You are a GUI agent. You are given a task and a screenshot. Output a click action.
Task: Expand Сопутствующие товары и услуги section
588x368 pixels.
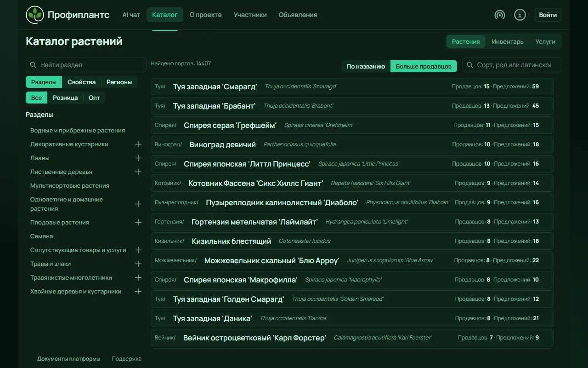point(138,250)
